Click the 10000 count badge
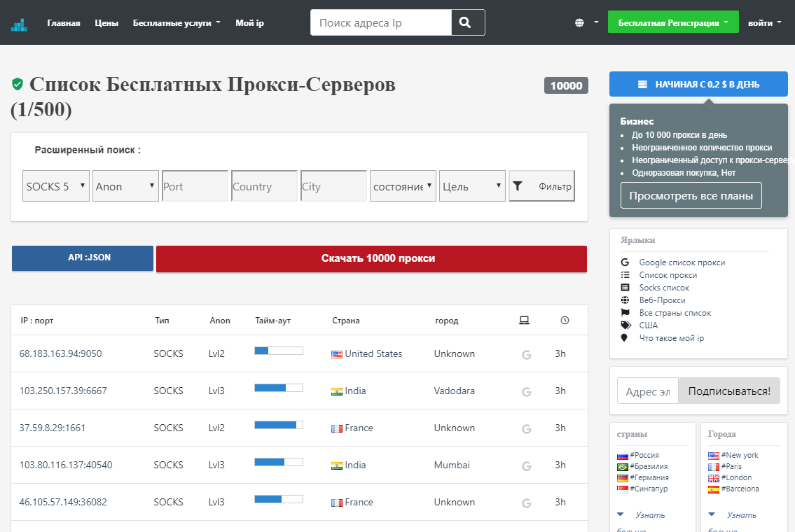Viewport: 795px width, 532px height. 566,85
